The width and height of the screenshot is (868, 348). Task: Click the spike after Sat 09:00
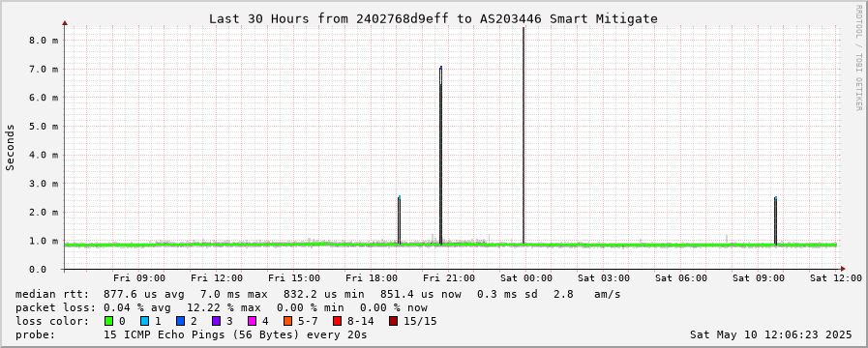(775, 220)
